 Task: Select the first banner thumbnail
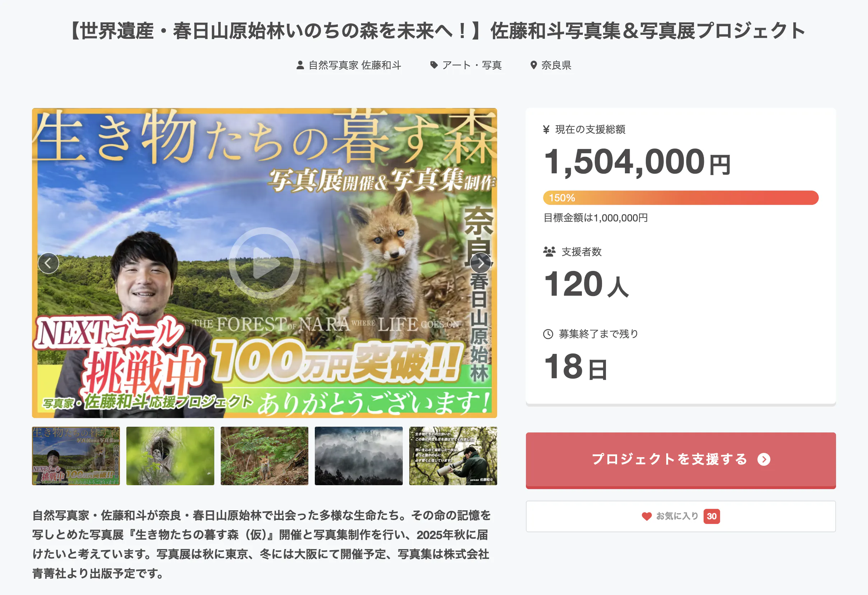[x=76, y=456]
